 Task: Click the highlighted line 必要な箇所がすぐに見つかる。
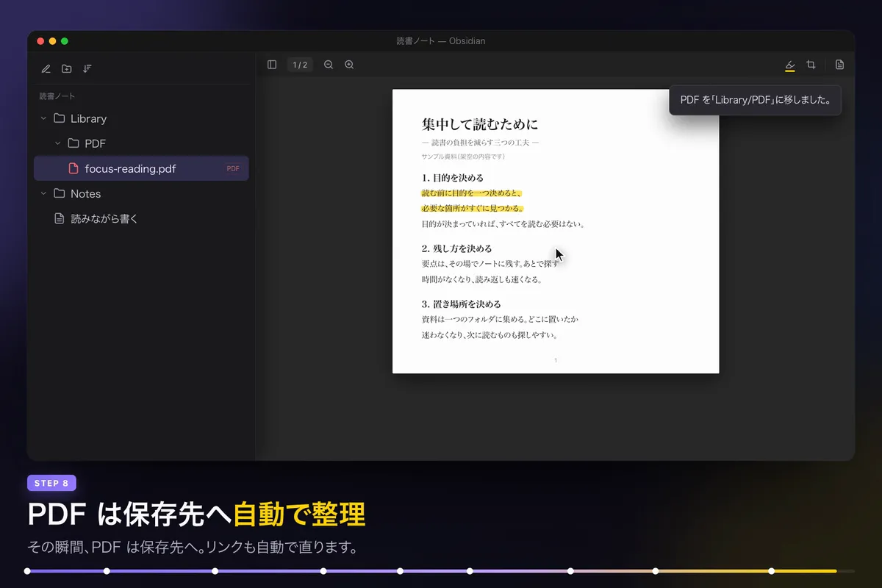click(x=472, y=208)
